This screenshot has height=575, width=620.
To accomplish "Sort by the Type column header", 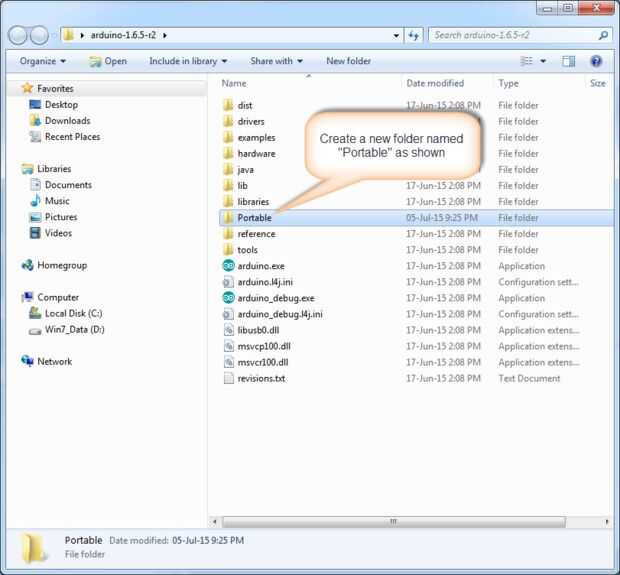I will click(x=508, y=83).
